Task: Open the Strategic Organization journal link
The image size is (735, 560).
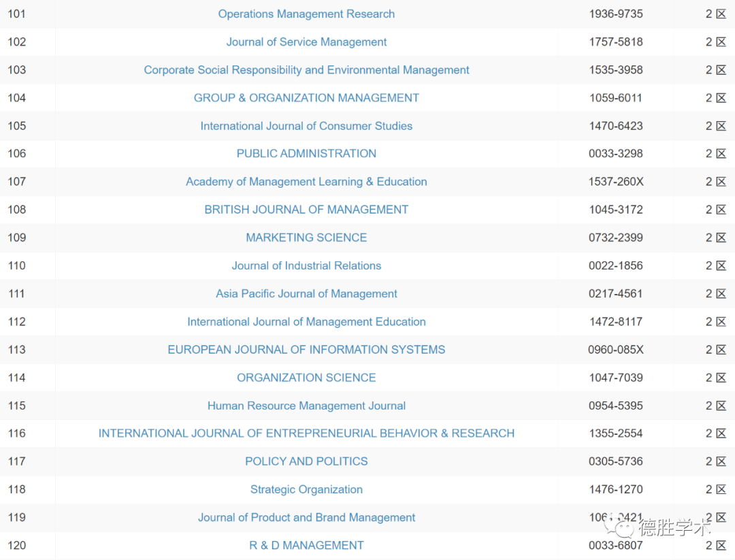Action: (306, 490)
